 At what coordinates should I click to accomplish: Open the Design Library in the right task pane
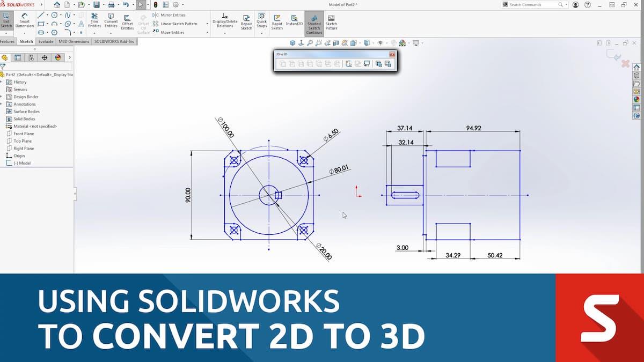click(x=636, y=75)
